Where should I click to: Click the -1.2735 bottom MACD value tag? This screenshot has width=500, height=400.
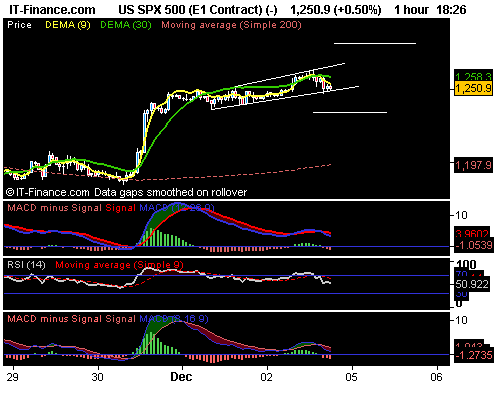click(x=473, y=355)
